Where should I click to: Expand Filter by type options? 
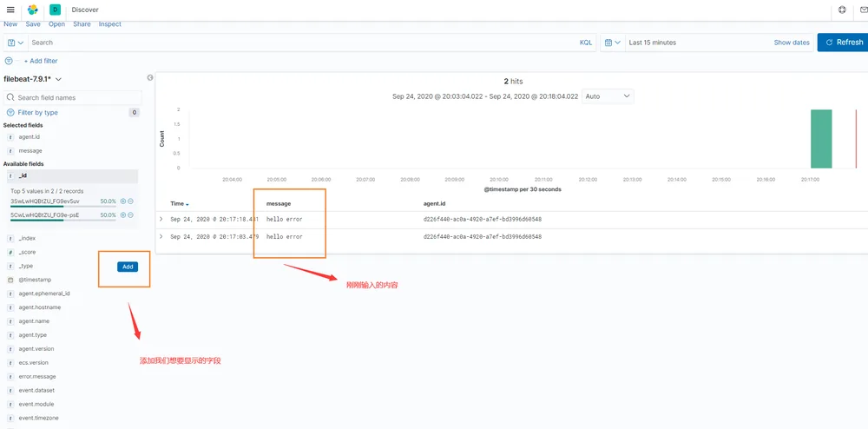37,112
